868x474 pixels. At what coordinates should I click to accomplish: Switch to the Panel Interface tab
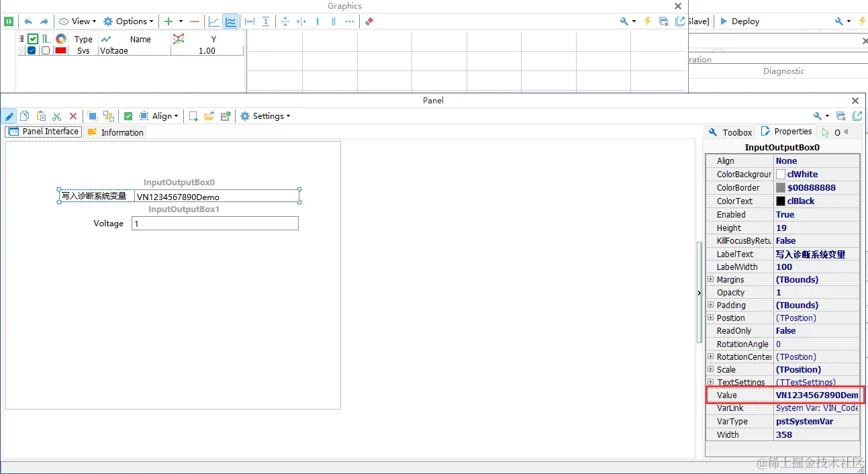[44, 132]
